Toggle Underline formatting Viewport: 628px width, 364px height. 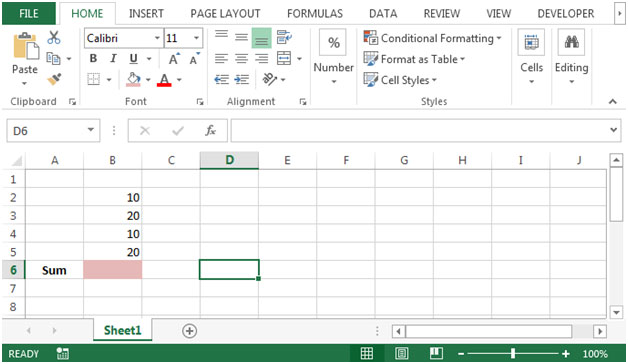pyautogui.click(x=133, y=59)
